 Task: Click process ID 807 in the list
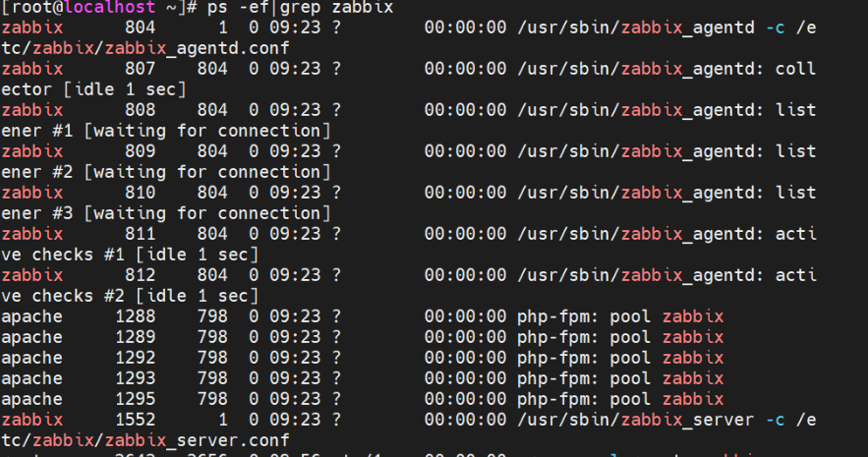[x=142, y=69]
